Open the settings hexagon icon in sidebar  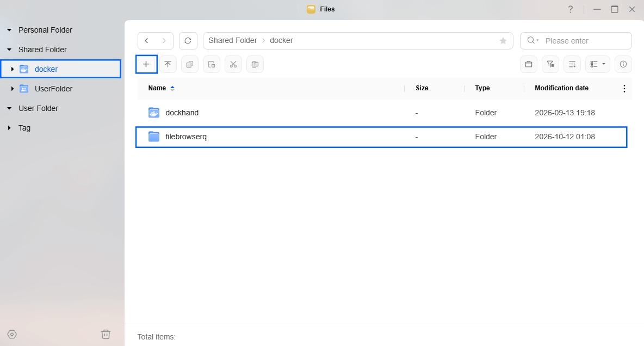click(x=12, y=334)
